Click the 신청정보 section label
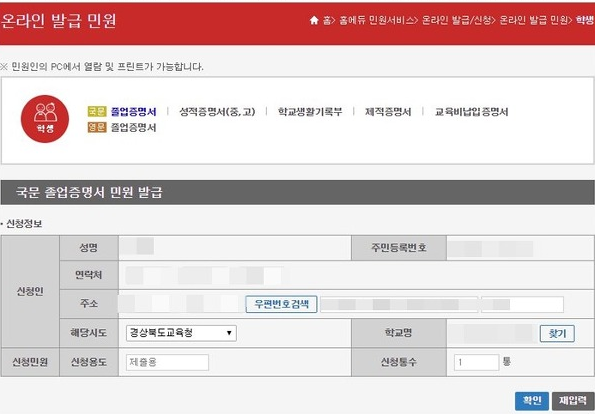This screenshot has width=595, height=414. pos(24,224)
